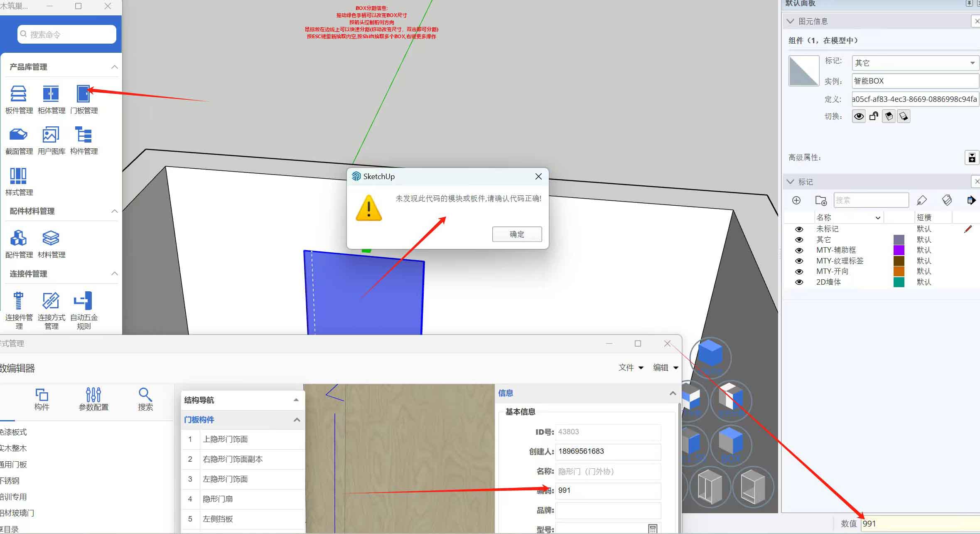Open 用户图库 user gallery icon
The width and height of the screenshot is (980, 534).
51,135
